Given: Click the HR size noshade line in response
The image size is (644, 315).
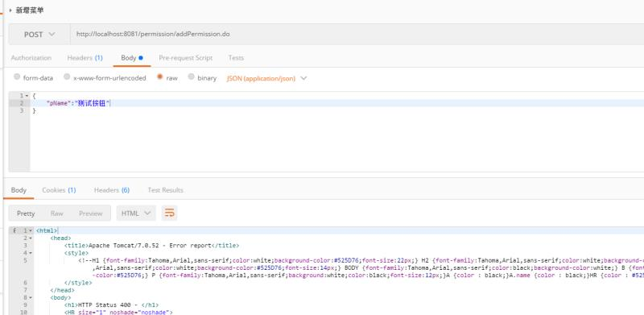Looking at the screenshot, I should click(x=118, y=312).
